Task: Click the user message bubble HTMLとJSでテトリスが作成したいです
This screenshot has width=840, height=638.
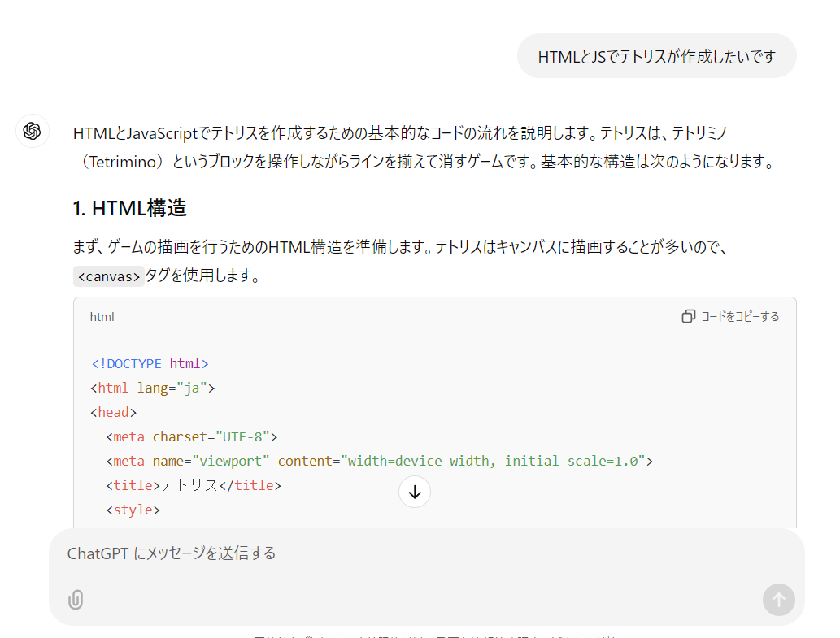Action: [x=657, y=56]
